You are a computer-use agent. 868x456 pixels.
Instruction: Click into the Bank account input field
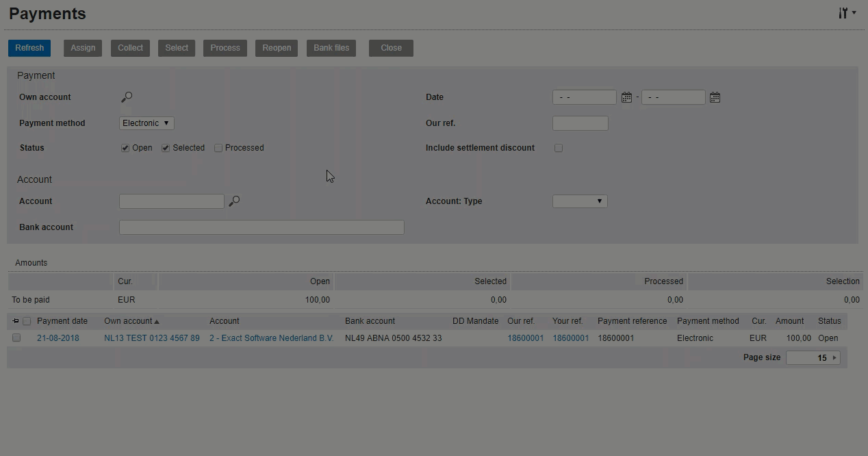point(261,227)
